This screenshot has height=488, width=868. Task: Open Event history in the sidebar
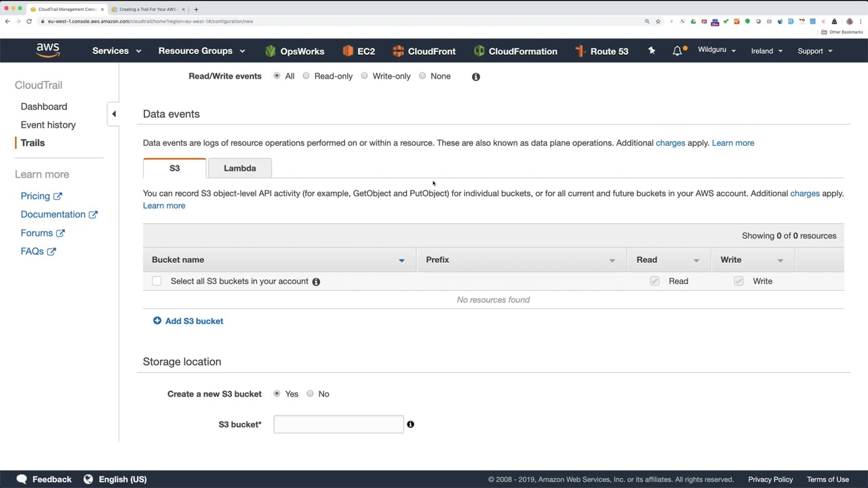coord(48,125)
